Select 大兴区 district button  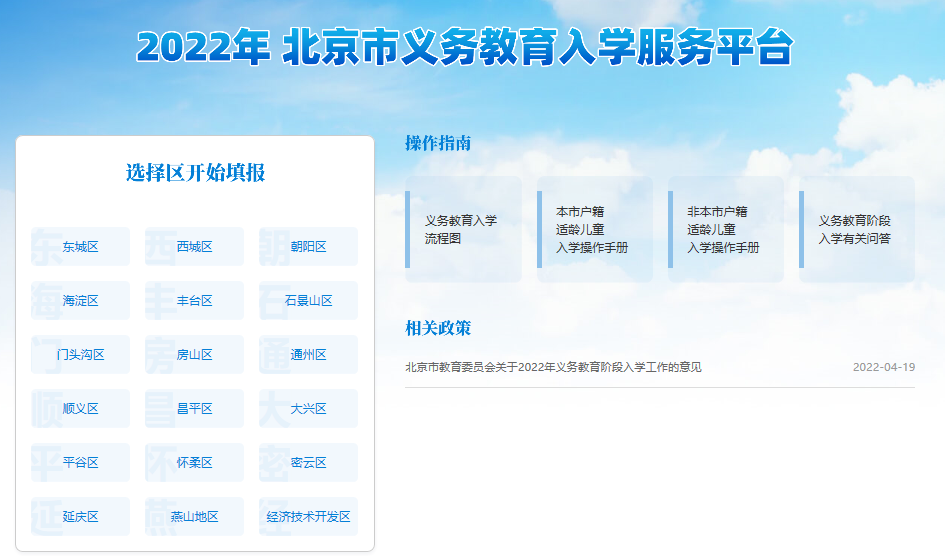[x=308, y=408]
